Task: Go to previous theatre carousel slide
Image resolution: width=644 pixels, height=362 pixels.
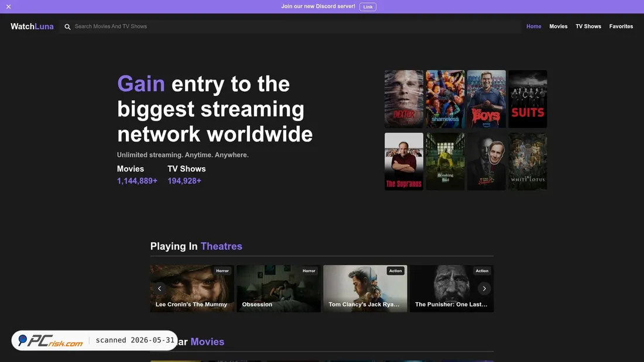Action: 160,288
